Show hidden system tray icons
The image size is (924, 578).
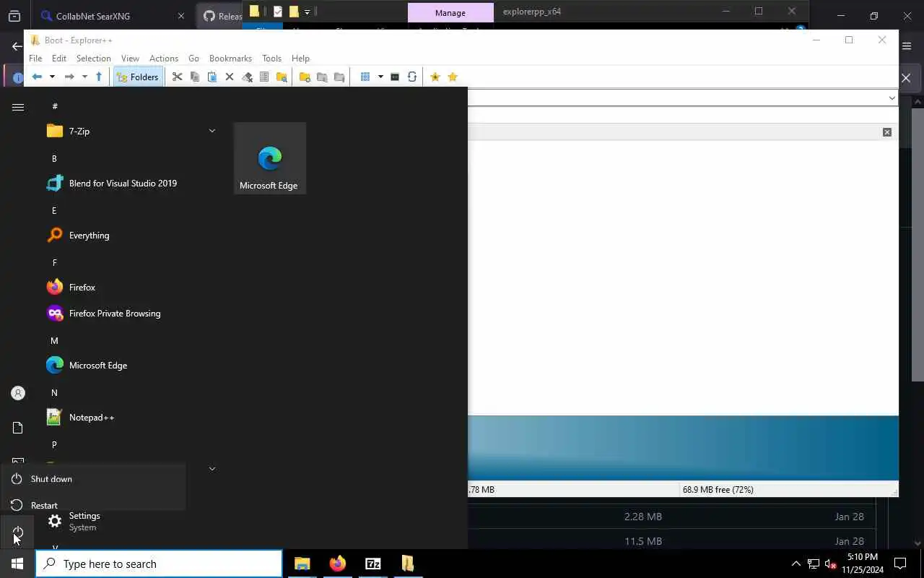[796, 564]
